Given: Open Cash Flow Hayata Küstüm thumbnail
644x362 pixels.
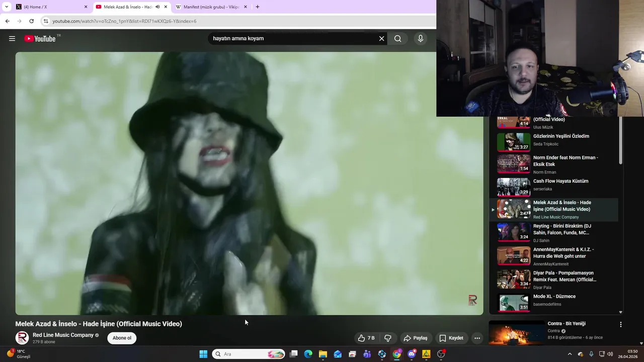Looking at the screenshot, I should click(x=514, y=187).
